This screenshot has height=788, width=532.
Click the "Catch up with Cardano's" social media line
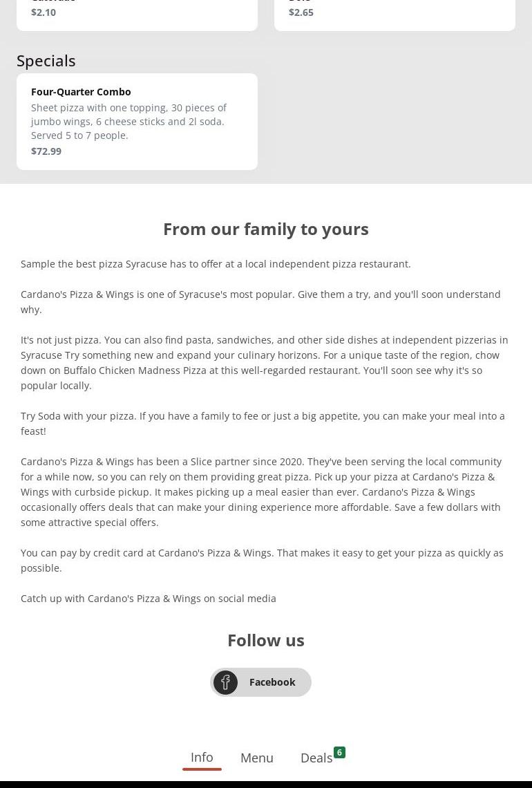(x=149, y=599)
